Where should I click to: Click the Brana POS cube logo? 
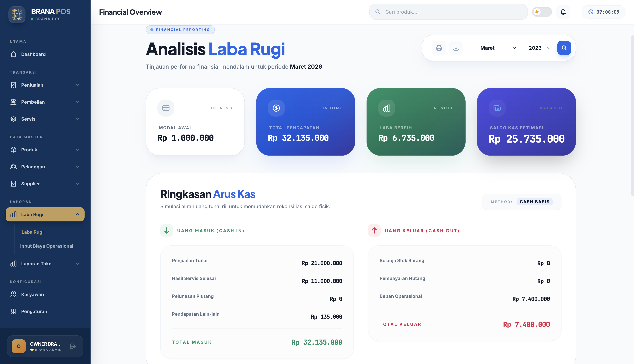click(17, 15)
